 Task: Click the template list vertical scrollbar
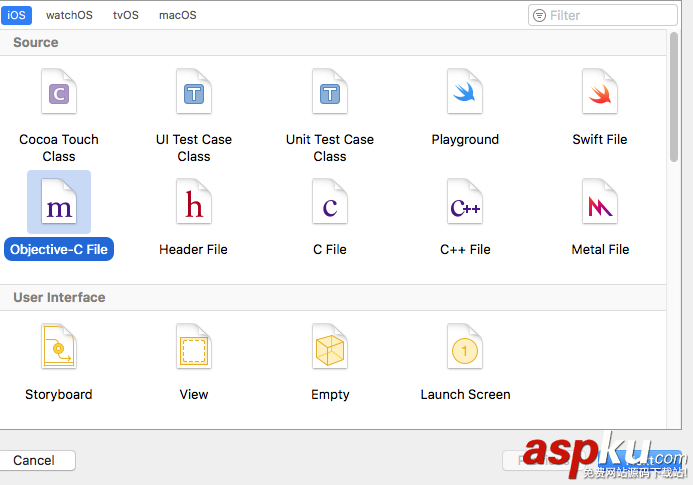(674, 97)
